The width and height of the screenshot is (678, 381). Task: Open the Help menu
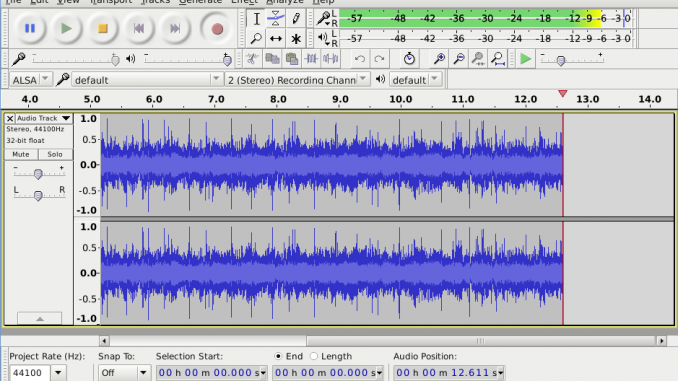[x=323, y=2]
